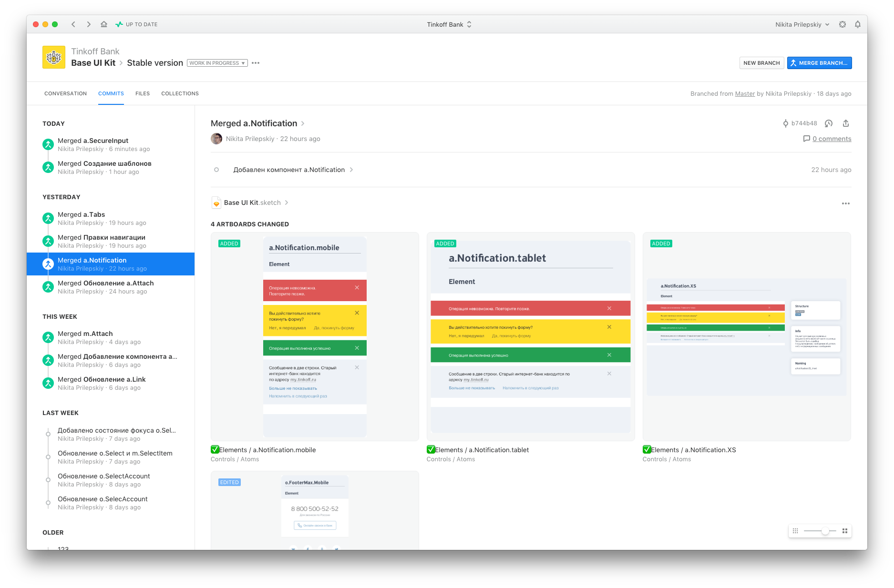Screen dimensions: 894x588
Task: Click merge icon beside Merged Создание шаблонов
Action: (48, 167)
